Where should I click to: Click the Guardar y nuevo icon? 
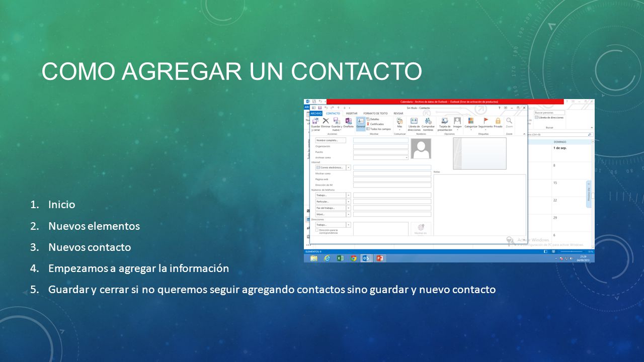point(337,121)
